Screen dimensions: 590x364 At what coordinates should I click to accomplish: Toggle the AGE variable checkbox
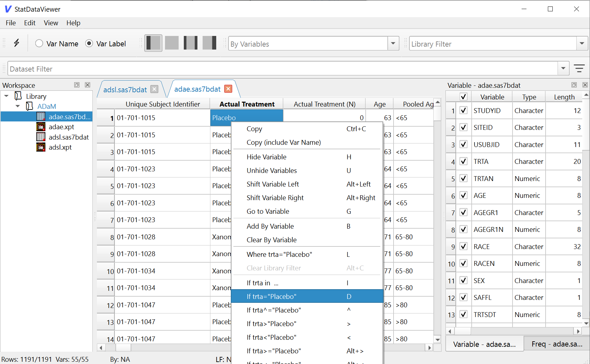(464, 195)
